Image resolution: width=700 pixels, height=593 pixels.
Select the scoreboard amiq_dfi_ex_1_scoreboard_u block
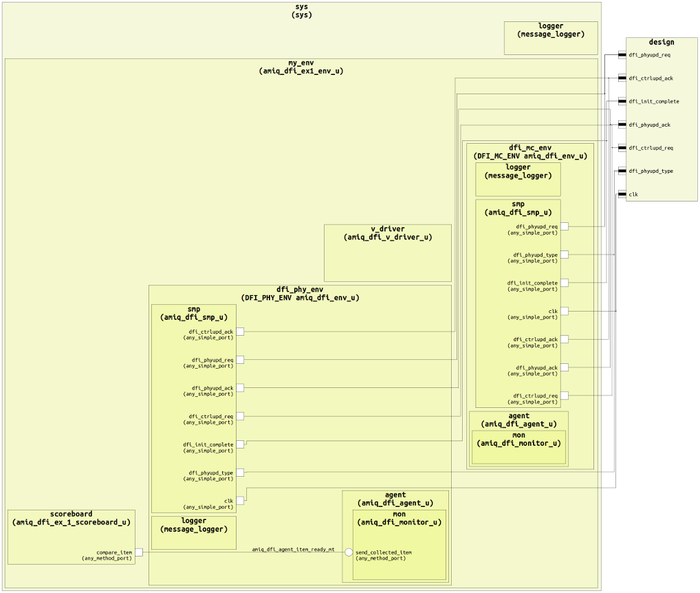[x=71, y=518]
